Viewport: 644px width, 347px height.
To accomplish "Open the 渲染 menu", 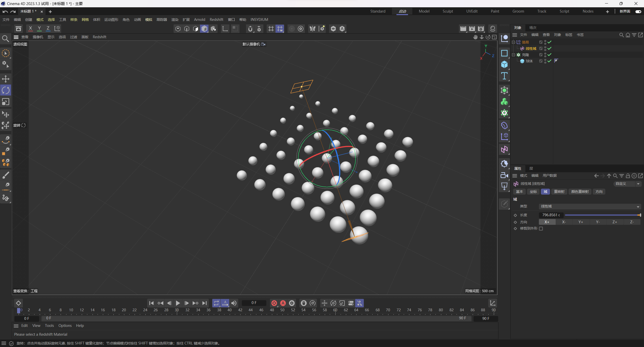I will point(175,20).
